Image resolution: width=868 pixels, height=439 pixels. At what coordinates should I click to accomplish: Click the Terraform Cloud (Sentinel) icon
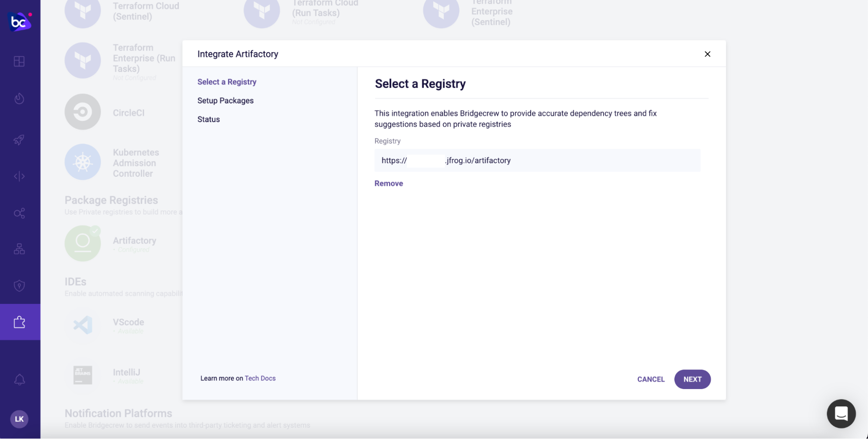point(83,11)
